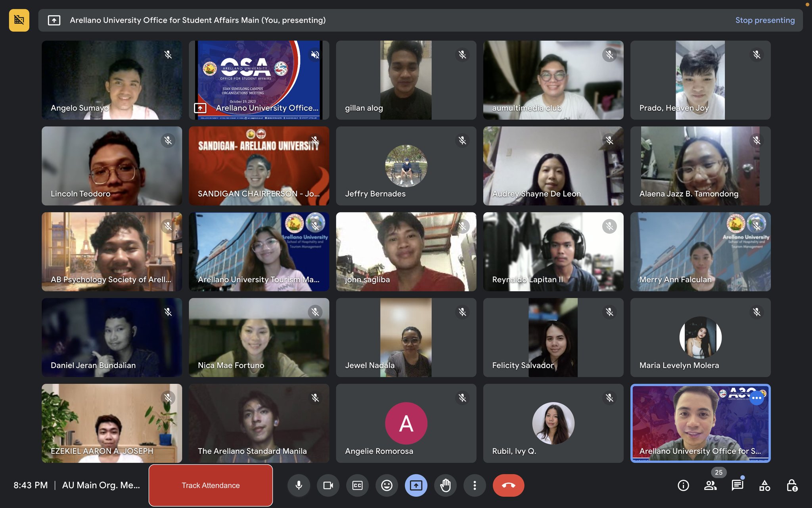Select the Daniel Jeran Bundalian video tile
This screenshot has height=508, width=812.
pyautogui.click(x=112, y=337)
